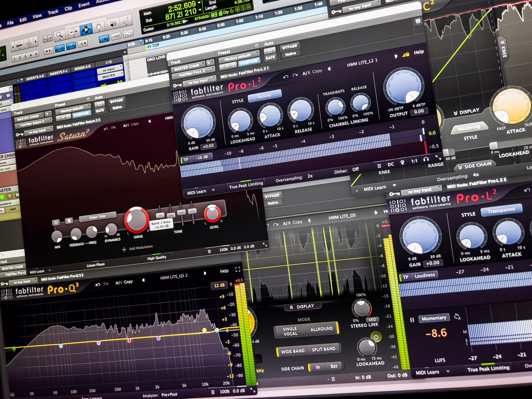The width and height of the screenshot is (532, 399).
Task: Open the Clip menu
Action: click(x=68, y=8)
